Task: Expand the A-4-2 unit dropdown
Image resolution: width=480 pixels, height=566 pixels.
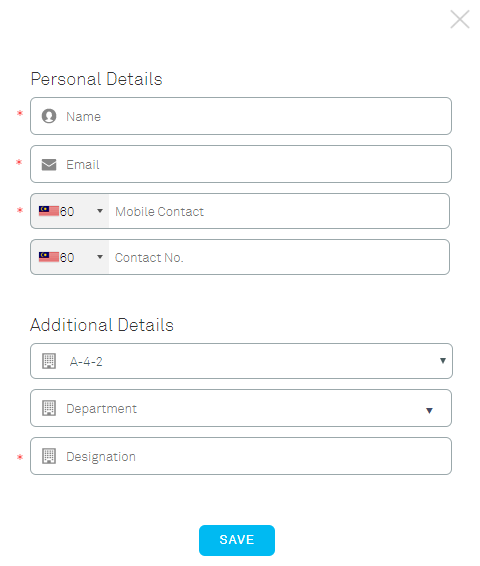Action: coord(443,361)
